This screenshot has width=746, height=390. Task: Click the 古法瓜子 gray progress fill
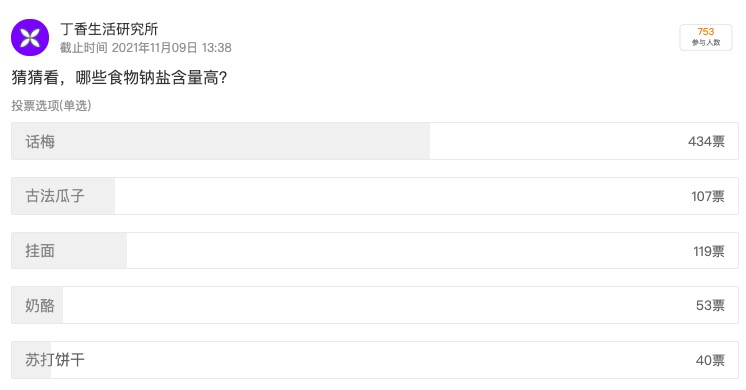pos(63,196)
